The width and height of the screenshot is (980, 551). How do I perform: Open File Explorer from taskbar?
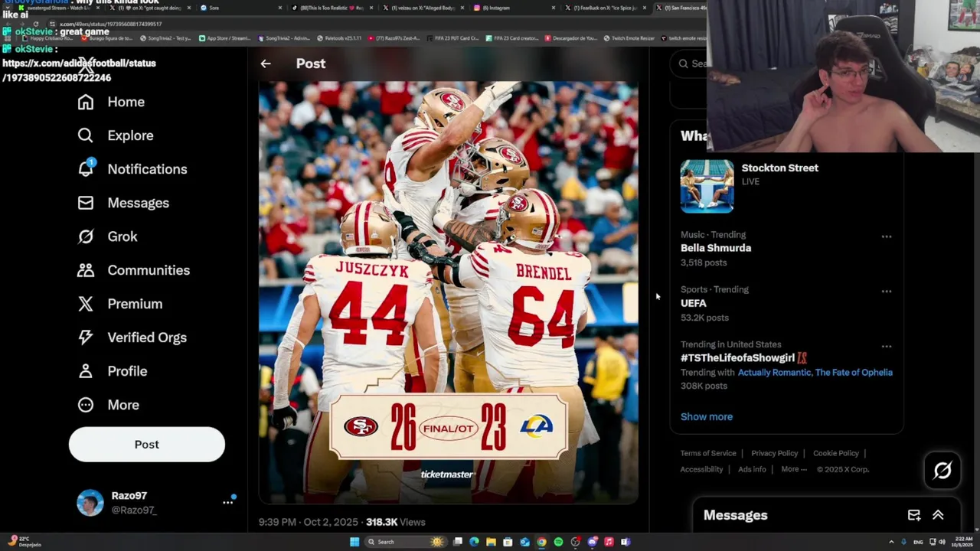click(x=491, y=542)
